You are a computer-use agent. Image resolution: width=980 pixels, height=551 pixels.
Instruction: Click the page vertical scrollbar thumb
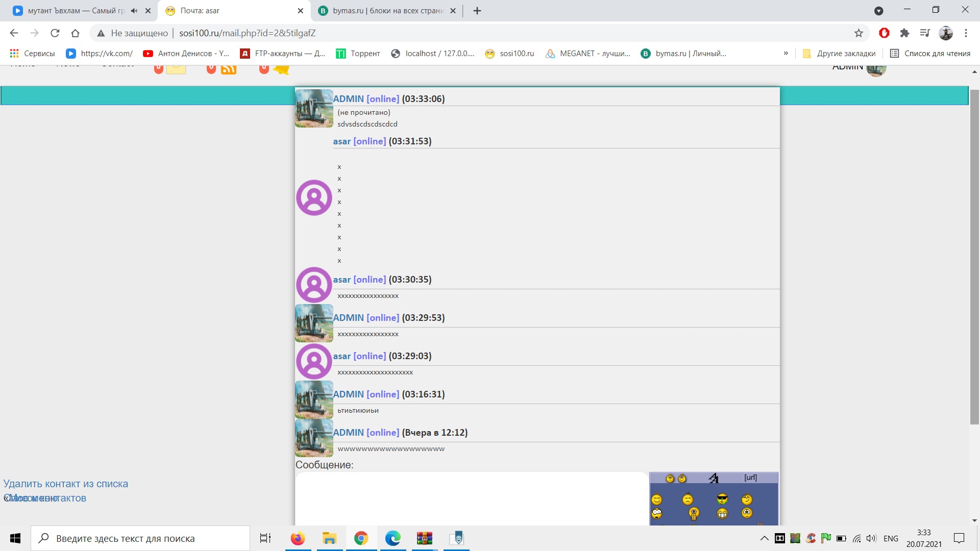[974, 255]
